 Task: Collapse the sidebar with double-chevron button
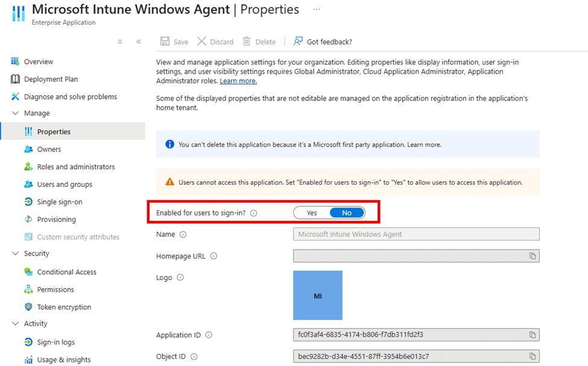pyautogui.click(x=139, y=42)
